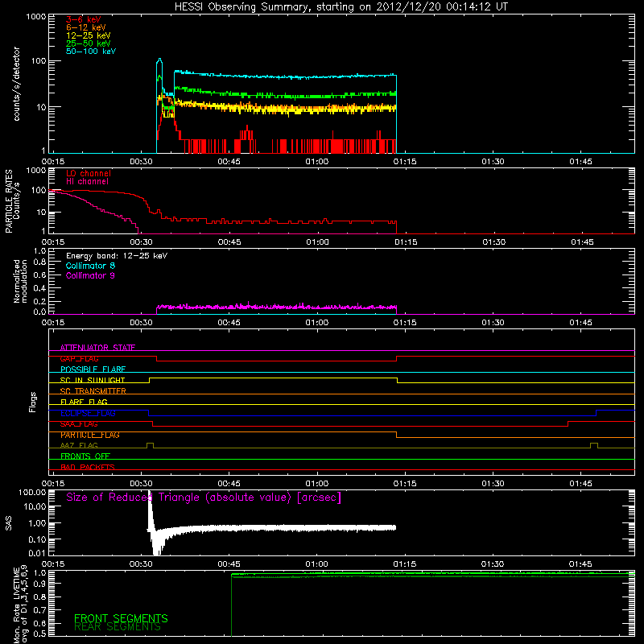Click 01:15 tick under the Flags plot

click(405, 484)
